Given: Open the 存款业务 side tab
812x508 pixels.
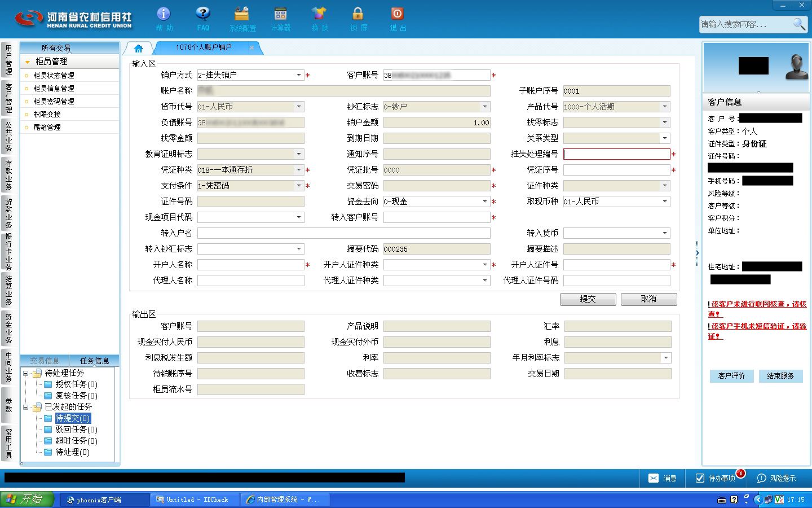Looking at the screenshot, I should 8,174.
